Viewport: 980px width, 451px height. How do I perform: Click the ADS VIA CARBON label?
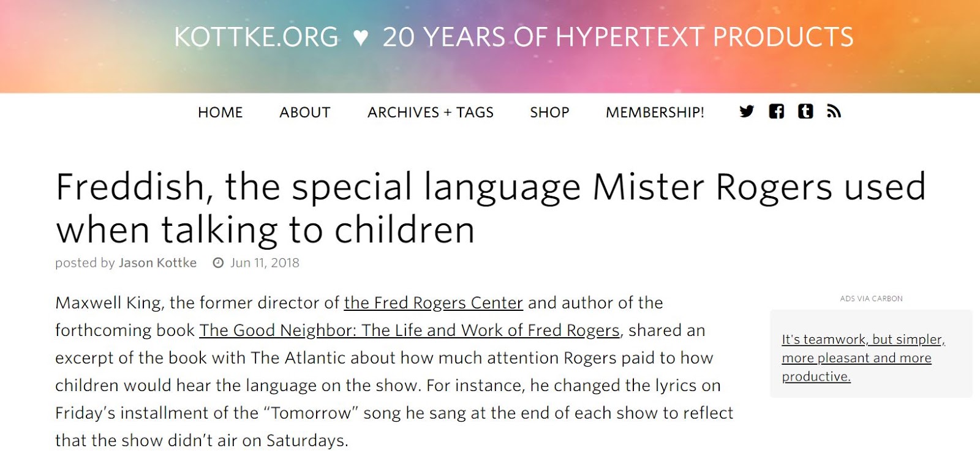(871, 299)
